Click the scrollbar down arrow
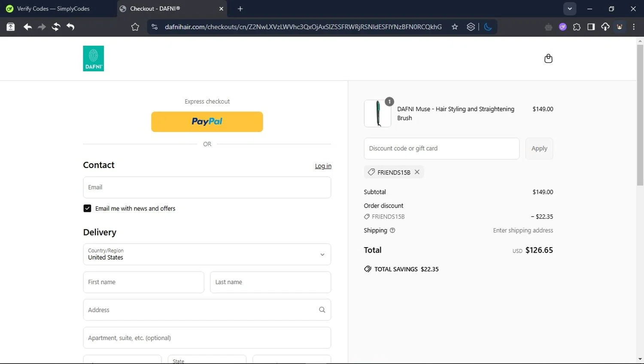The width and height of the screenshot is (644, 364). (x=640, y=359)
